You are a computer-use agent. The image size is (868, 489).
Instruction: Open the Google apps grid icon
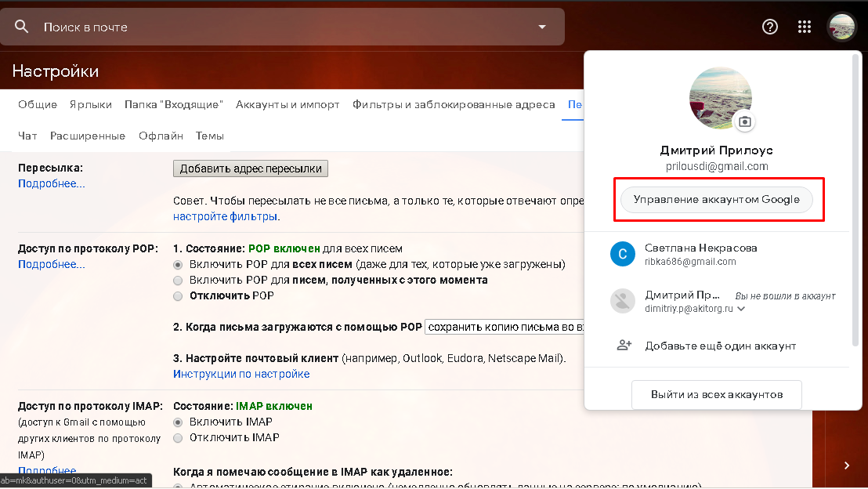click(804, 27)
